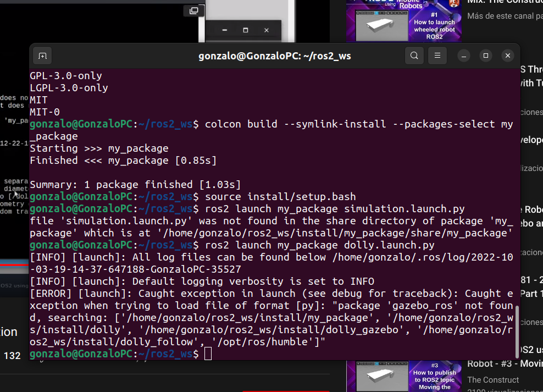Click the terminal title gonzalo@GonzaloPC
Viewport: 543px width, 392px height.
[275, 56]
